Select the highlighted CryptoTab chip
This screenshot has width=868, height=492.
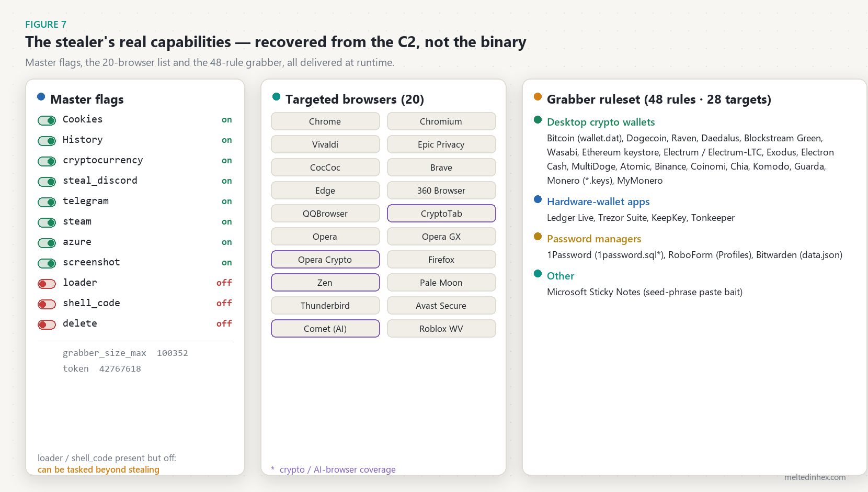[441, 214]
